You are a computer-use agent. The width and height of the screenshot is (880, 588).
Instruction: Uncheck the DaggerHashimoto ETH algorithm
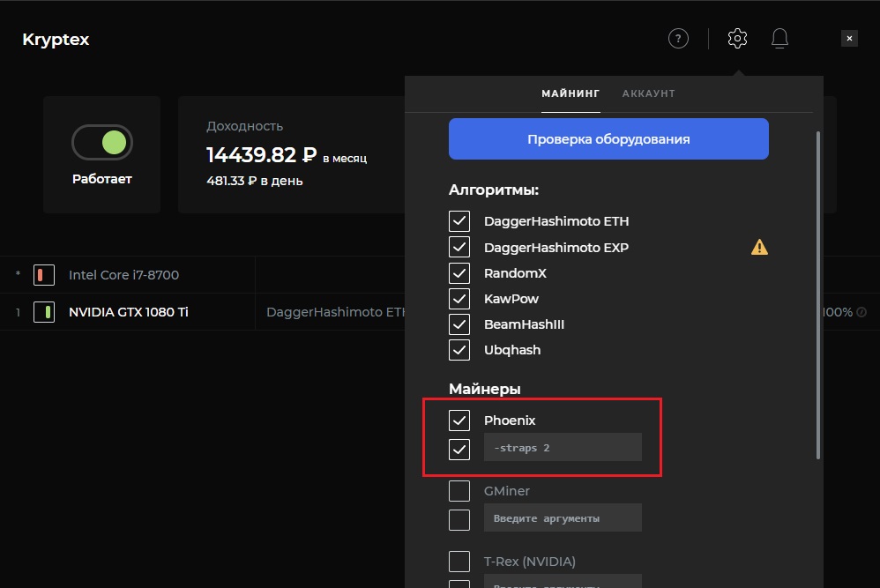point(459,221)
